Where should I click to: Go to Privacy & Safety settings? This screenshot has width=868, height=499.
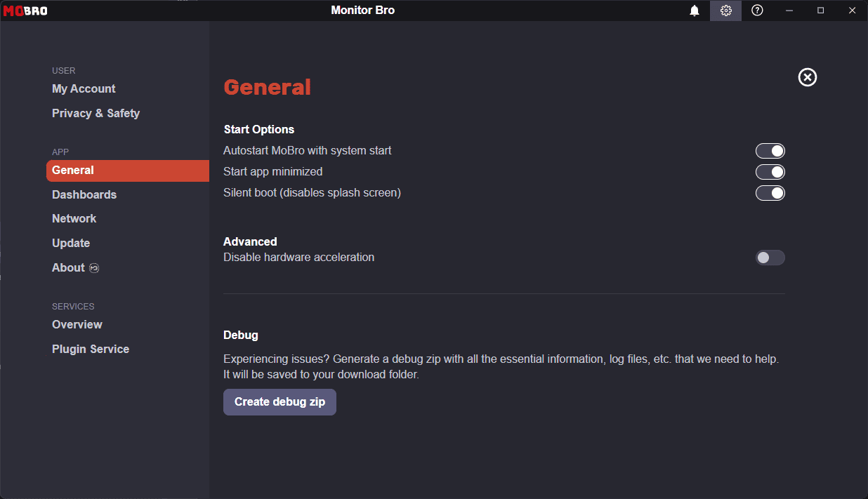pyautogui.click(x=96, y=113)
